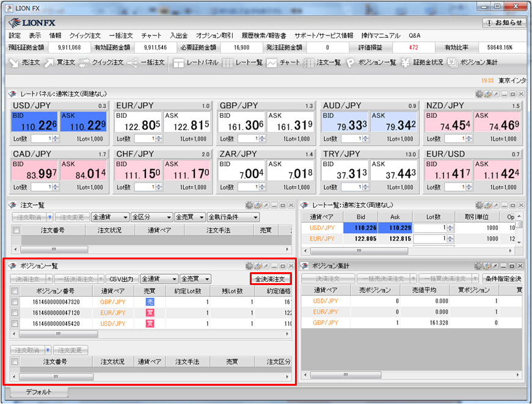The image size is (532, 404).
Task: Increase the Lot数 spinner for USD/JPY panel
Action: pos(56,137)
